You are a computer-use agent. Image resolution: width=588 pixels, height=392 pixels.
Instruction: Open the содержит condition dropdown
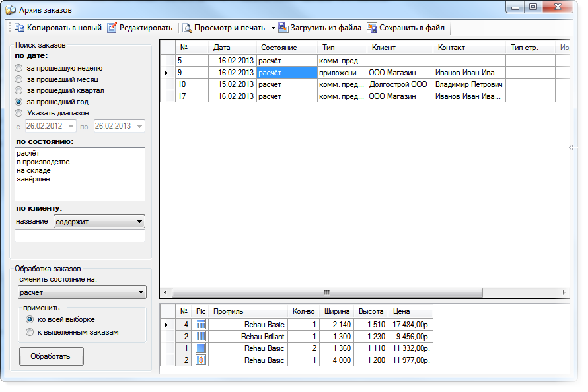[x=99, y=222]
